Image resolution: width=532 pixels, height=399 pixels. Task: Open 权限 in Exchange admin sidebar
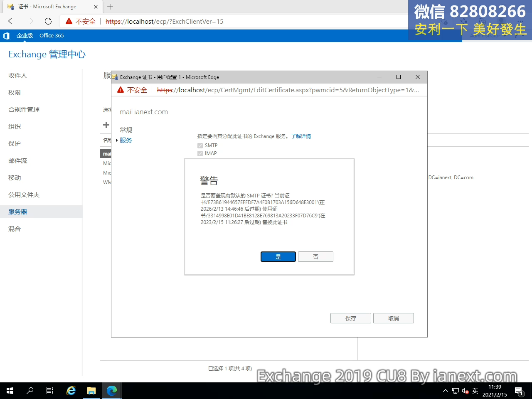15,92
